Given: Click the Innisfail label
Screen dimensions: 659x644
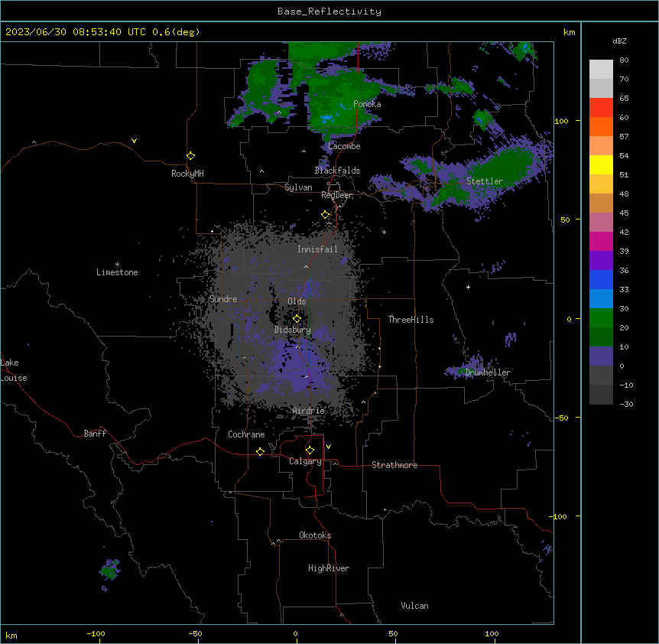Looking at the screenshot, I should [317, 249].
